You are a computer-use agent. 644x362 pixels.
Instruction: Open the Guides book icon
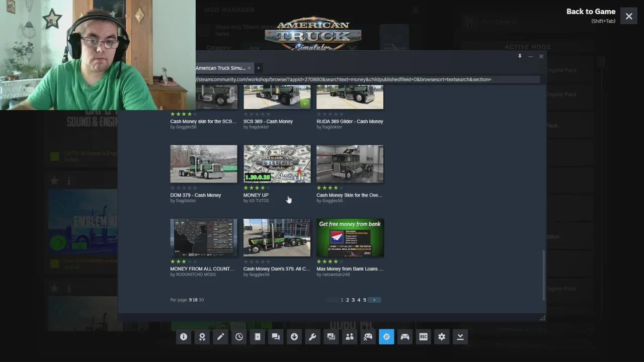[x=258, y=337]
